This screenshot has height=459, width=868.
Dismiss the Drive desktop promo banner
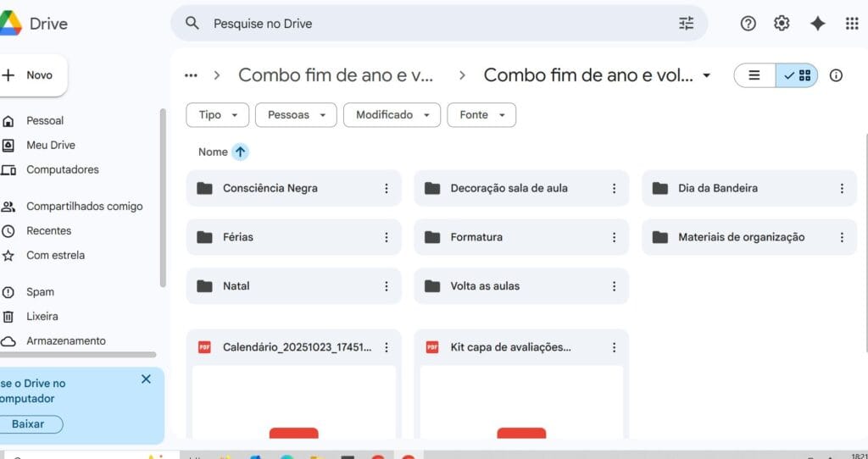pyautogui.click(x=146, y=379)
